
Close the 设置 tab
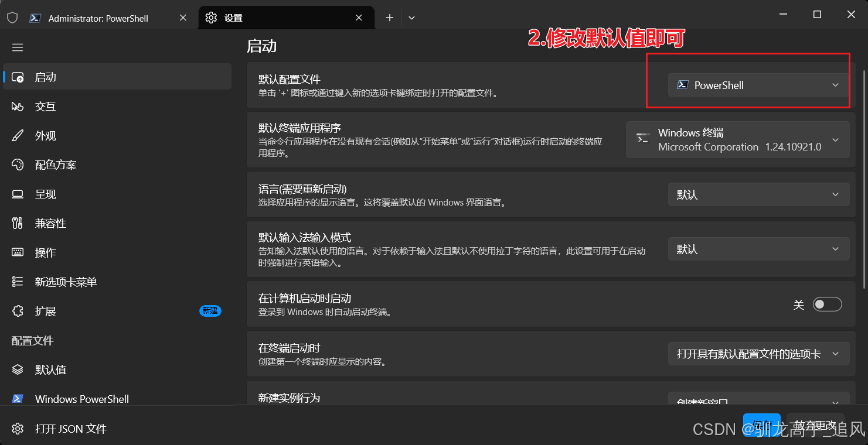(x=359, y=18)
